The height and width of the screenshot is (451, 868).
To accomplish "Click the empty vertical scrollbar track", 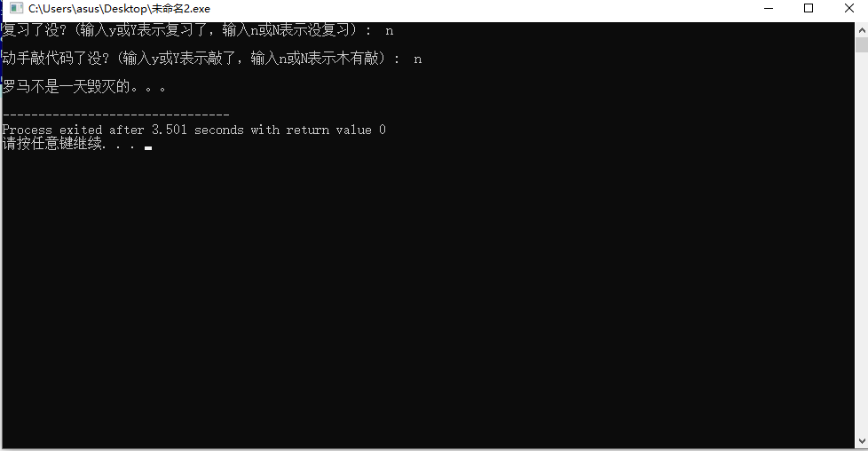I will [x=862, y=244].
